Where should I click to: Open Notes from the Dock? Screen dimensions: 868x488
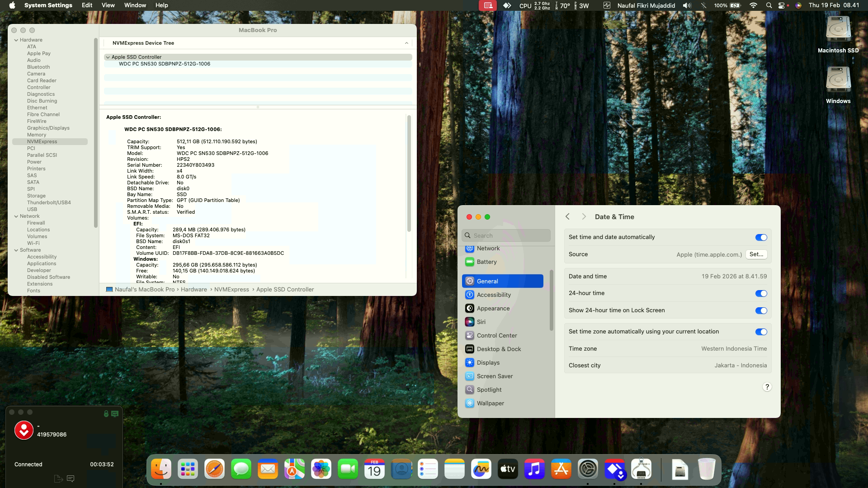coord(454,469)
